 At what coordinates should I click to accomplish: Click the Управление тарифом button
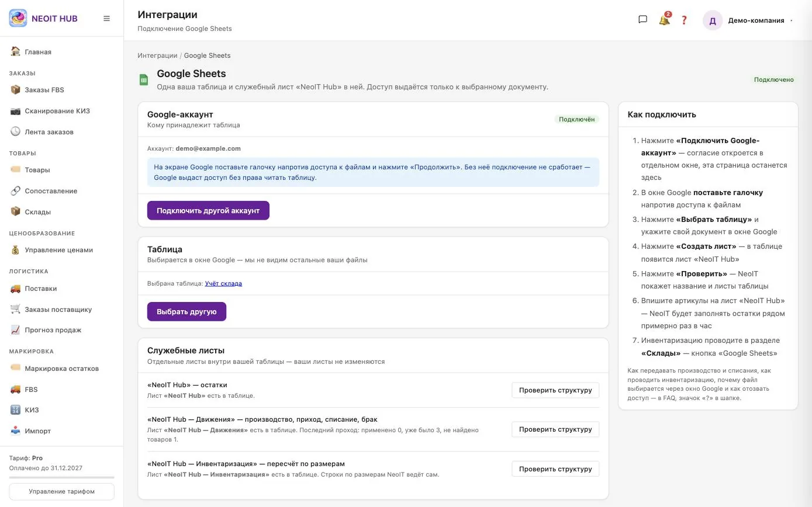[61, 491]
